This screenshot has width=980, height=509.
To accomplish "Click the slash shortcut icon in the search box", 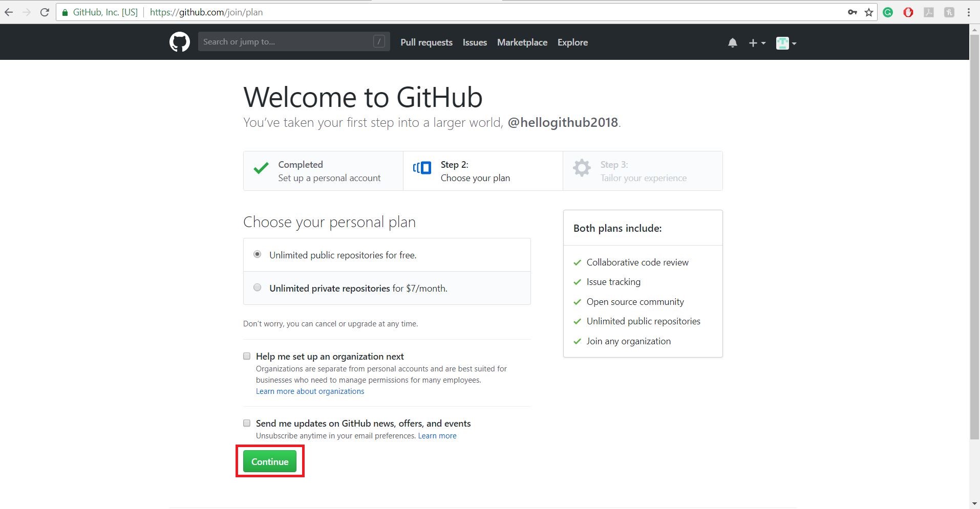I will click(379, 41).
